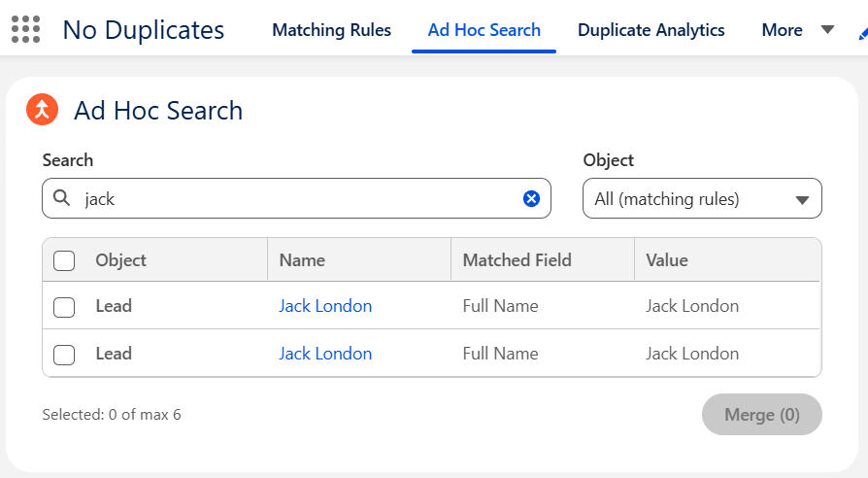Toggle the select-all checkbox in table header
The width and height of the screenshot is (868, 478).
coord(64,260)
